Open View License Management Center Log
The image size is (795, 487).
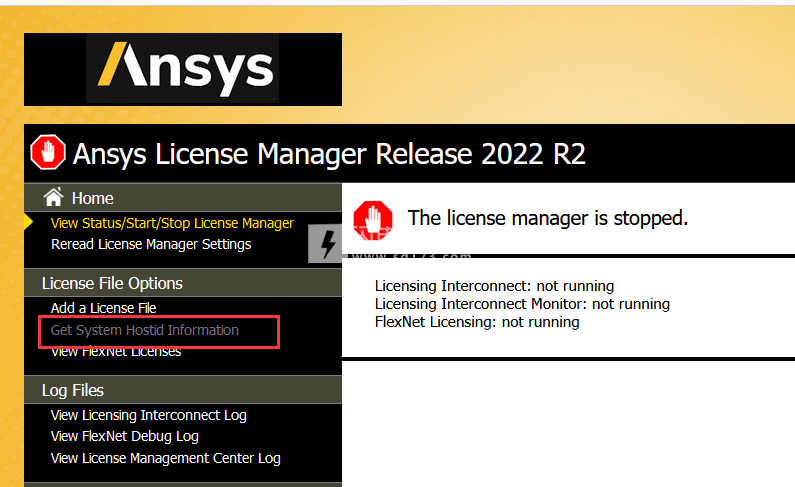click(166, 458)
